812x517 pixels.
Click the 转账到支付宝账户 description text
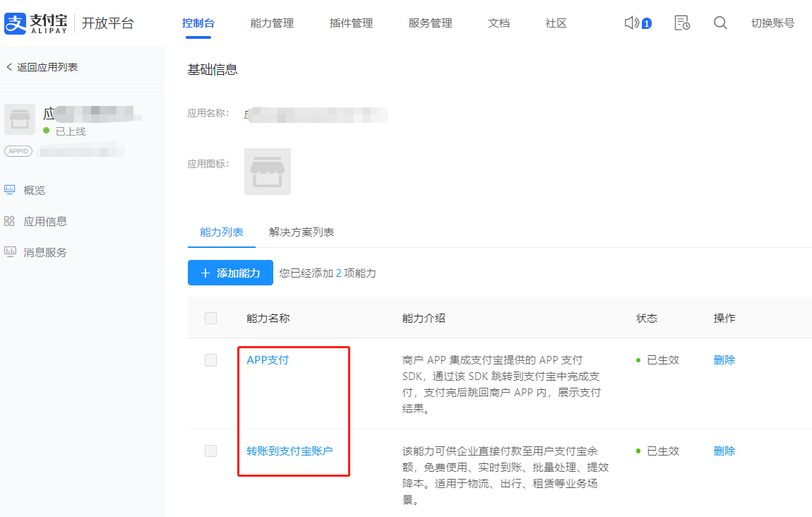tap(506, 475)
